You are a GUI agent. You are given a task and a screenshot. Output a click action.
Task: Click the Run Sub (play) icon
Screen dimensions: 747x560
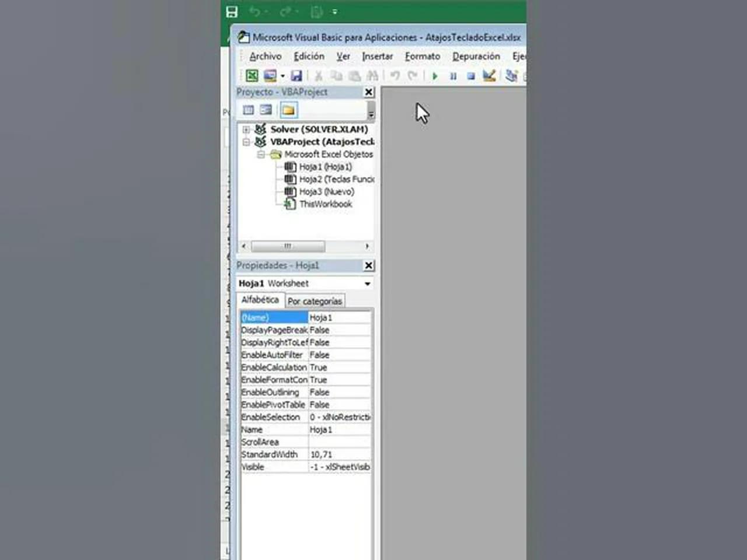[x=435, y=76]
